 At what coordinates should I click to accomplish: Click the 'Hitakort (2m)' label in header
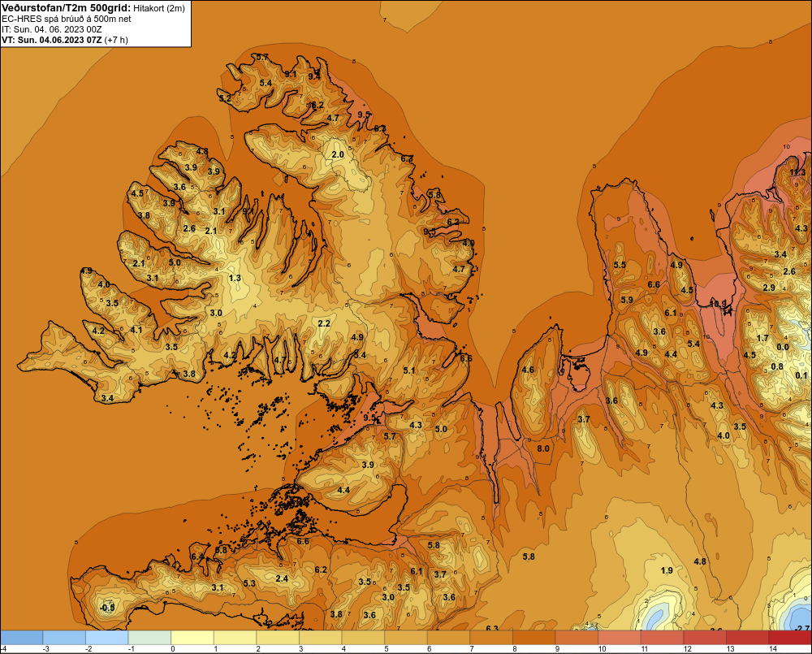pyautogui.click(x=158, y=8)
